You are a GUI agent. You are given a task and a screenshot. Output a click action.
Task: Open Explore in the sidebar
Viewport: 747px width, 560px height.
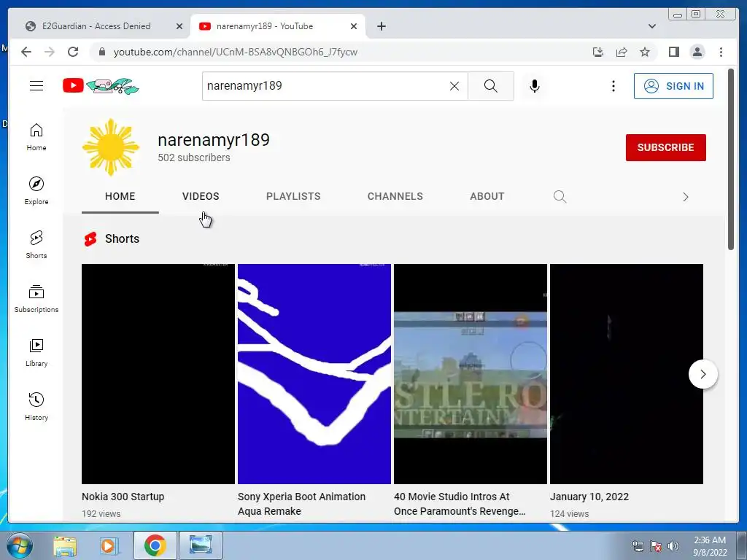coord(36,191)
